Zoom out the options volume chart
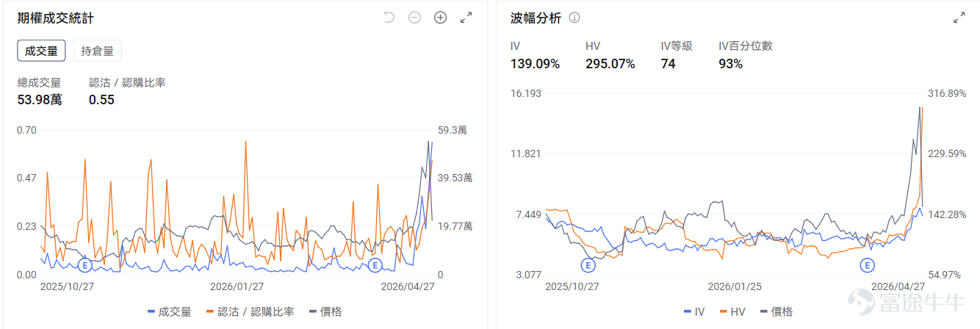980x329 pixels. tap(414, 18)
